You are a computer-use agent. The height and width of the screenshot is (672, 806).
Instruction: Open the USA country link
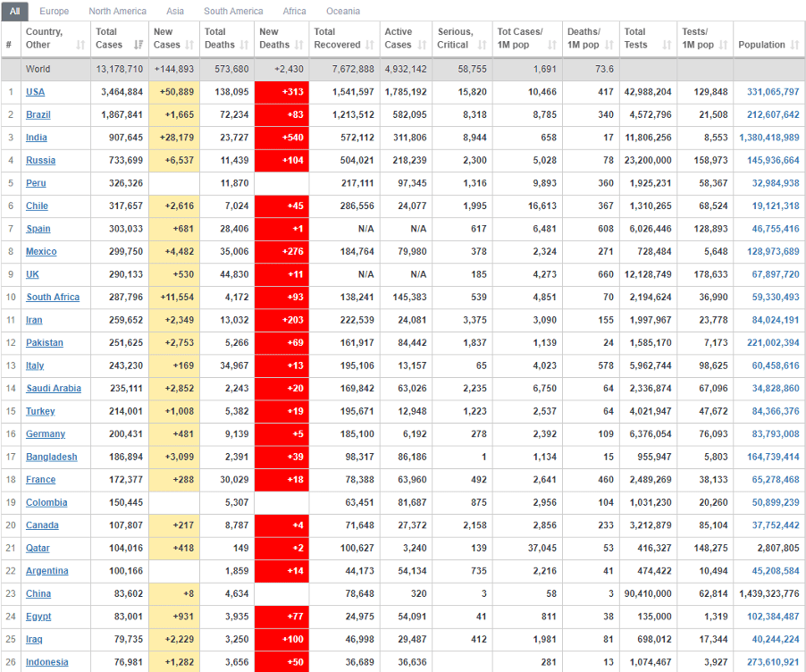pyautogui.click(x=36, y=92)
